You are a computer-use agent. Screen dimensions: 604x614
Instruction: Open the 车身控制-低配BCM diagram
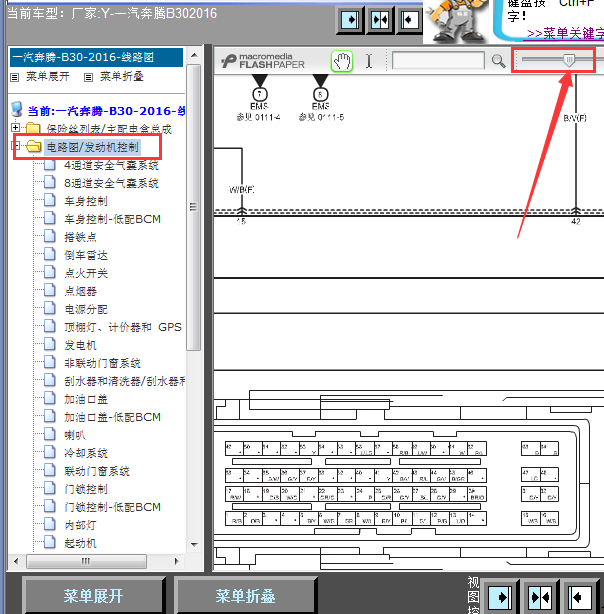[112, 219]
